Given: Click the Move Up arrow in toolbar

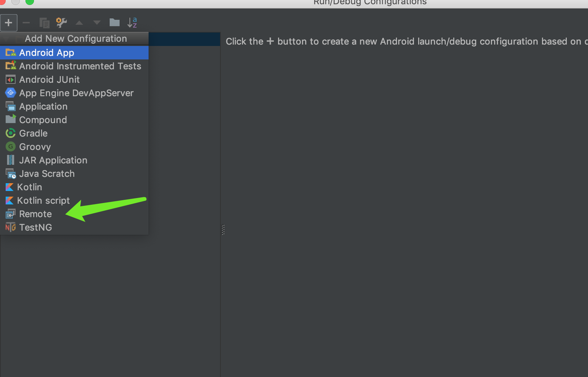Looking at the screenshot, I should 79,23.
